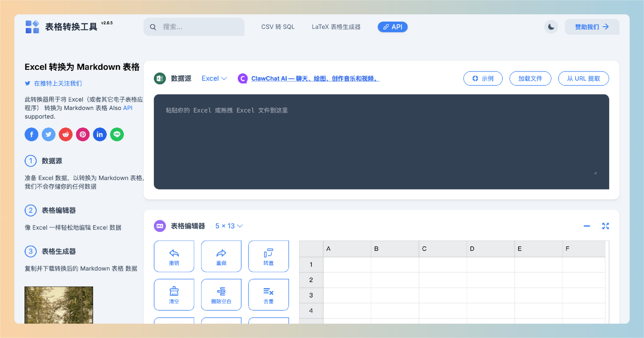Open the CSV 转 SQL menu item
This screenshot has width=644, height=338.
(x=277, y=27)
